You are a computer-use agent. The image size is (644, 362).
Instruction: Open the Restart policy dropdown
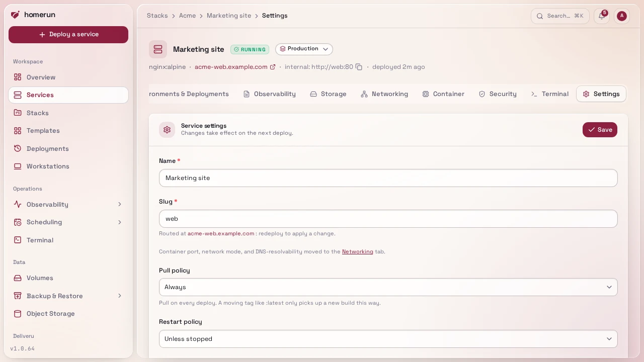click(388, 339)
